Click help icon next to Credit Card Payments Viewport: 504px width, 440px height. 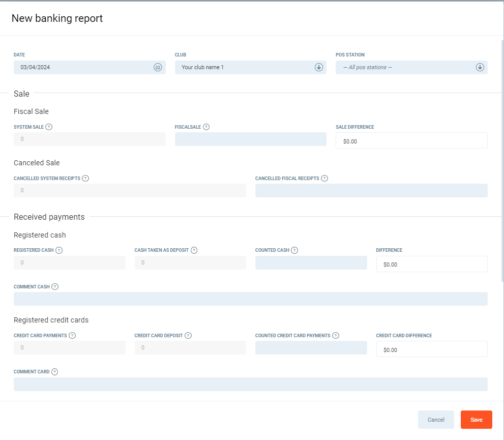(72, 336)
